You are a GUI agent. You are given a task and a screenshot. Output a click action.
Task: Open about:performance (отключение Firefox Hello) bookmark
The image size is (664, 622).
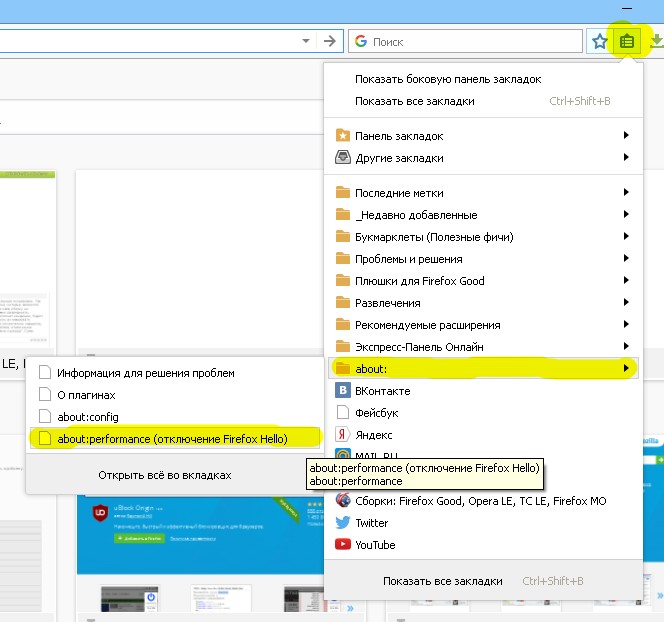[175, 439]
